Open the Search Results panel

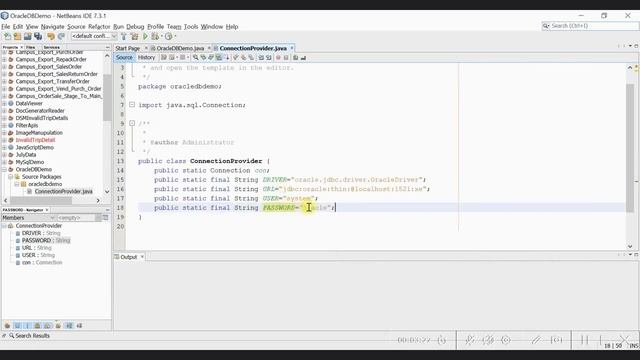pos(32,336)
